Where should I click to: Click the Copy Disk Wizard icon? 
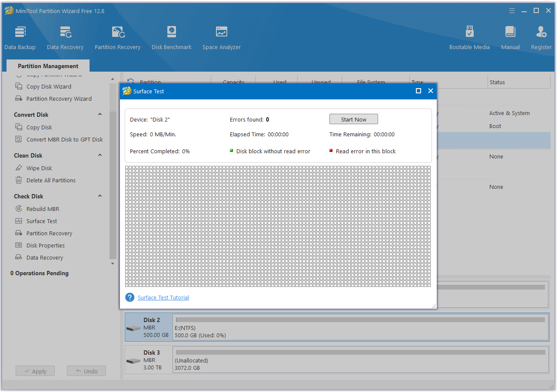(x=19, y=86)
